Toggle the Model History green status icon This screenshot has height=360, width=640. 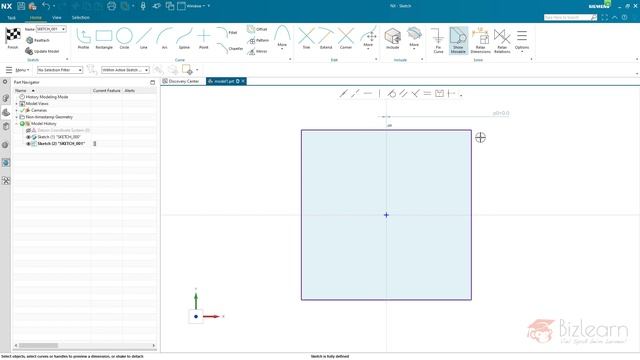point(22,123)
